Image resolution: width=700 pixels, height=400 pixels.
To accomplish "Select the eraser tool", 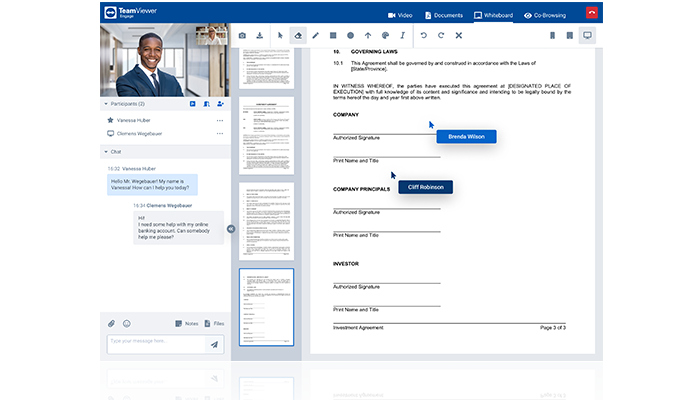I will (298, 35).
